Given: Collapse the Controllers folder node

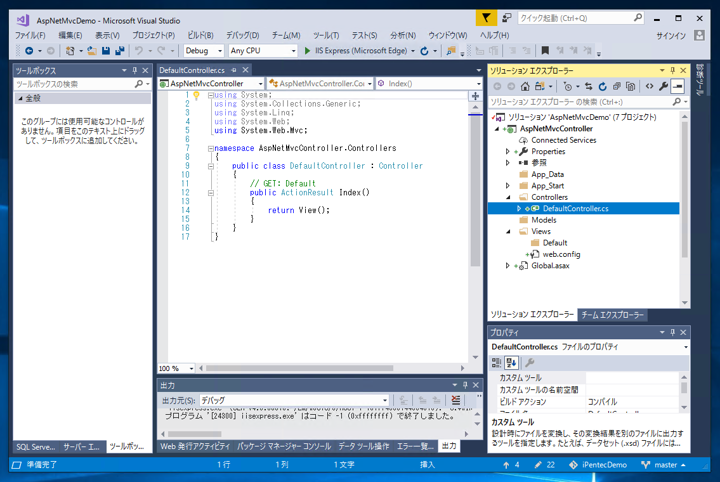Looking at the screenshot, I should click(508, 197).
